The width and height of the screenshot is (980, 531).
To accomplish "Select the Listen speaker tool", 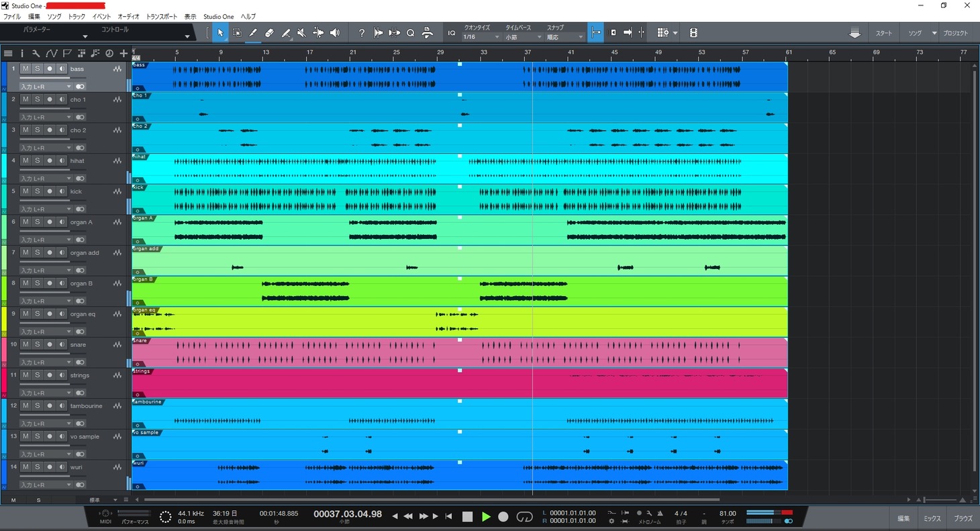I will point(334,33).
